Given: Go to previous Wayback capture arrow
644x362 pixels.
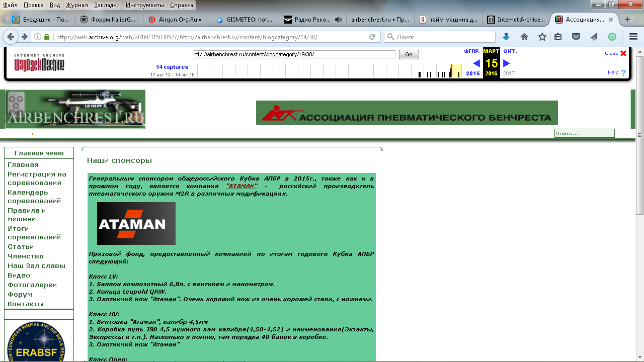Looking at the screenshot, I should coord(476,63).
